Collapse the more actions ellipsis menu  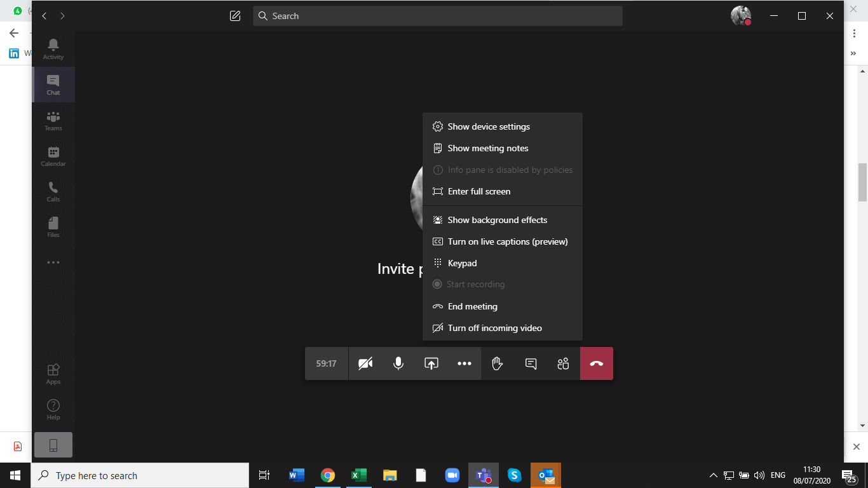point(465,363)
